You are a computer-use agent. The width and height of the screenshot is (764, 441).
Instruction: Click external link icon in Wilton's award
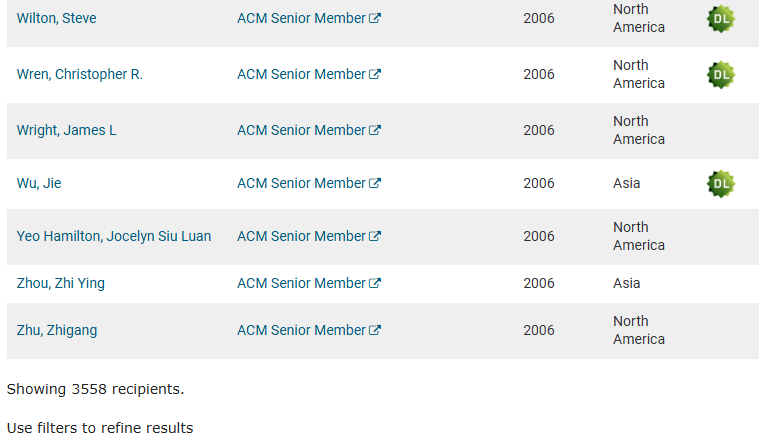[x=375, y=18]
